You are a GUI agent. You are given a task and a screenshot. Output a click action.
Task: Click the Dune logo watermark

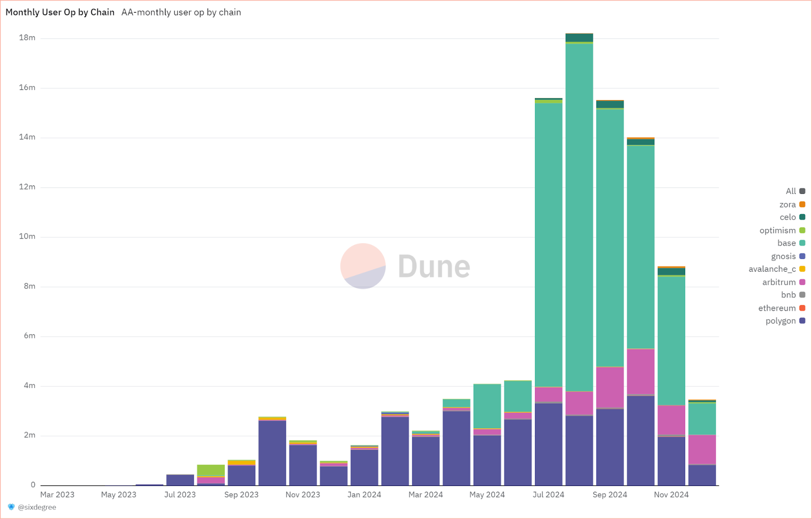[405, 266]
